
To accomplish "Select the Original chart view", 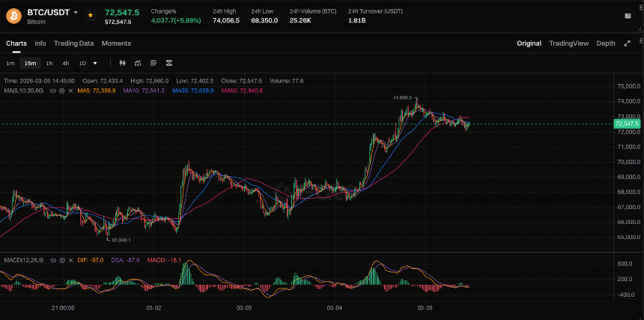I will [529, 43].
